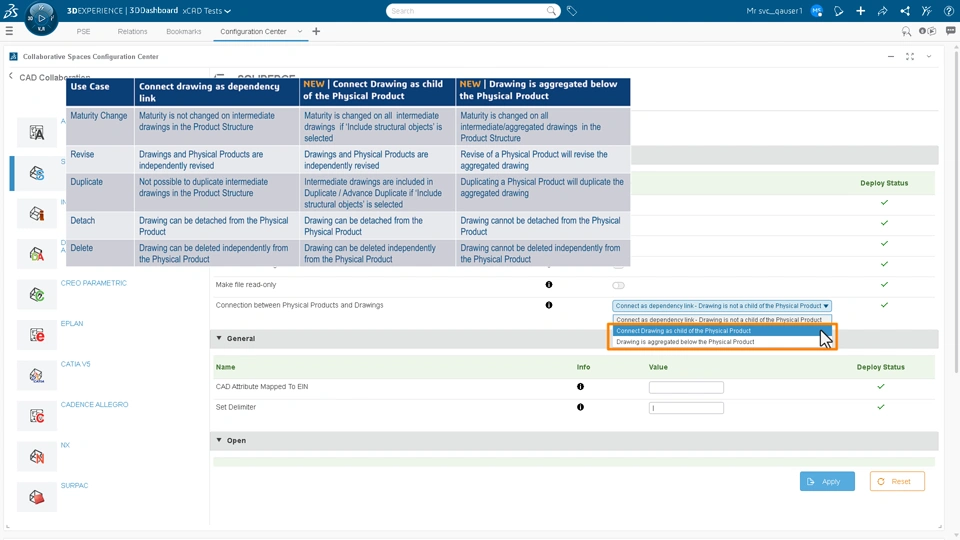
Task: Add a new dashboard tab
Action: click(316, 31)
